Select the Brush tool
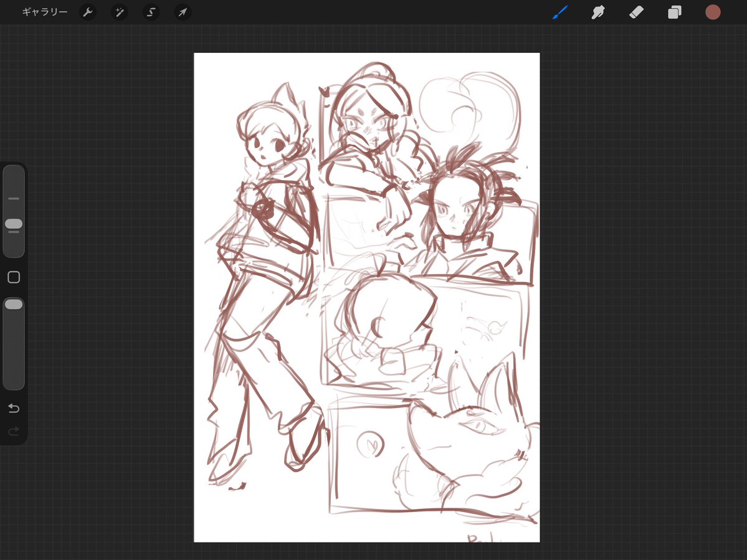 (x=560, y=12)
